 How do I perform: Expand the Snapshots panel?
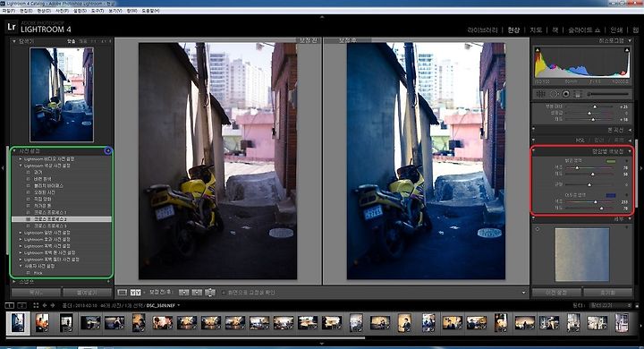point(14,282)
